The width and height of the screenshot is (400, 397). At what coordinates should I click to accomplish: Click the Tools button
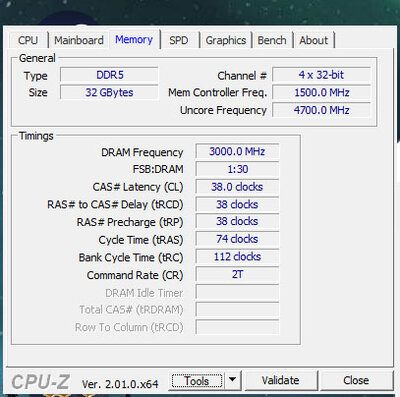[x=197, y=381]
